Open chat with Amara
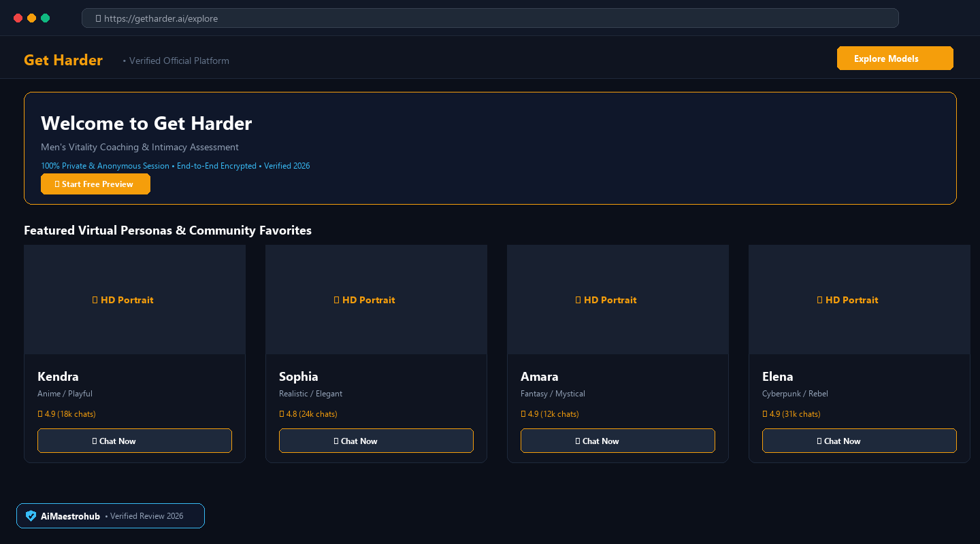The height and width of the screenshot is (544, 980). pyautogui.click(x=618, y=441)
